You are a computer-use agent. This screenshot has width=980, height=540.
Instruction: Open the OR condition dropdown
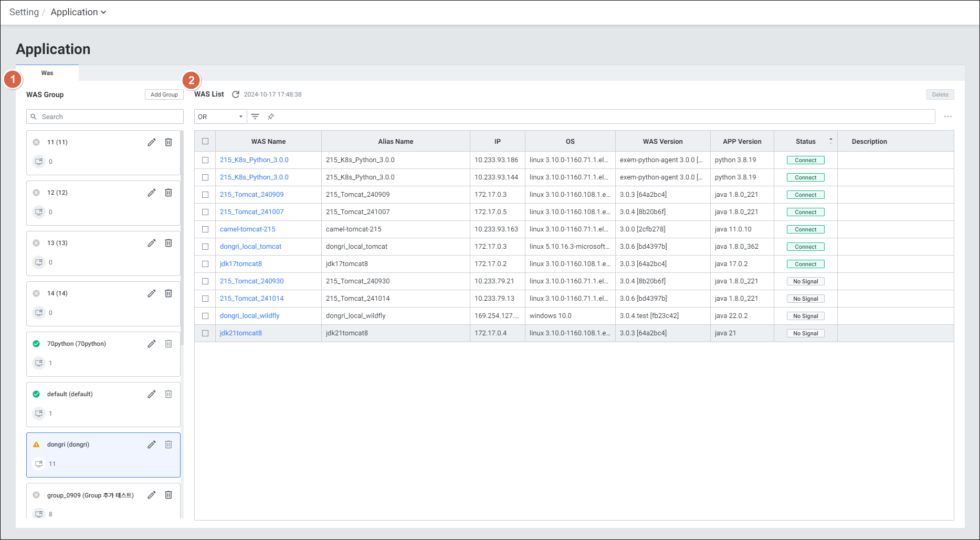click(x=220, y=117)
